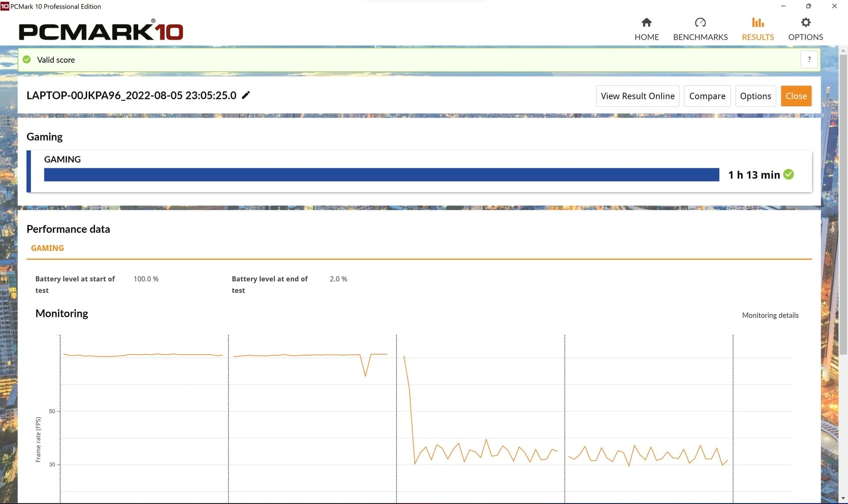Click the green Valid score check icon

tap(27, 60)
